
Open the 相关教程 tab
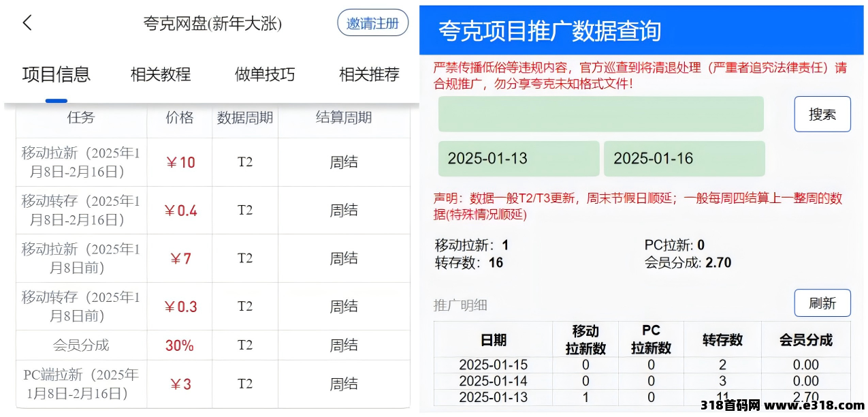point(161,74)
